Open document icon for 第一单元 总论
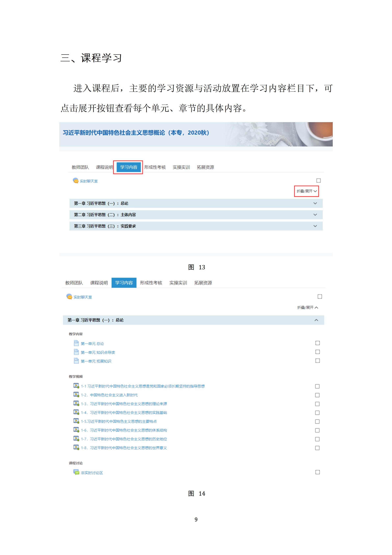The height and width of the screenshot is (555, 392). pyautogui.click(x=76, y=343)
